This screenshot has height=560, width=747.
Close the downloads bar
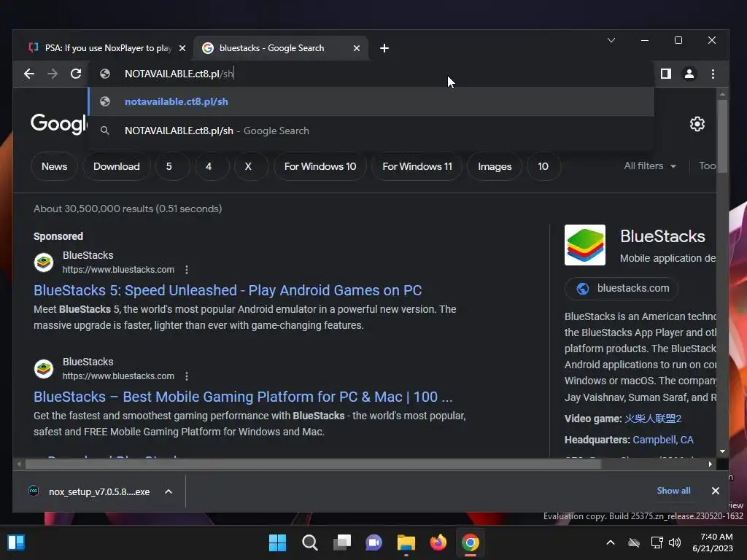715,491
